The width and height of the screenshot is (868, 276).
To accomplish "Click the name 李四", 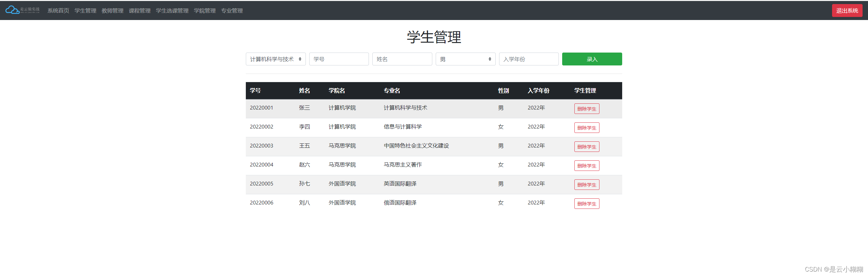I will click(x=304, y=127).
